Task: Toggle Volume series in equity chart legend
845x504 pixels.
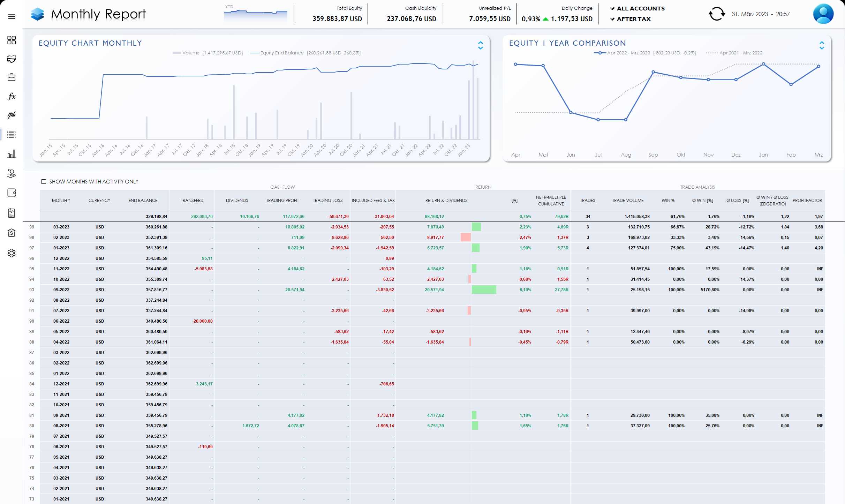Action: point(208,53)
